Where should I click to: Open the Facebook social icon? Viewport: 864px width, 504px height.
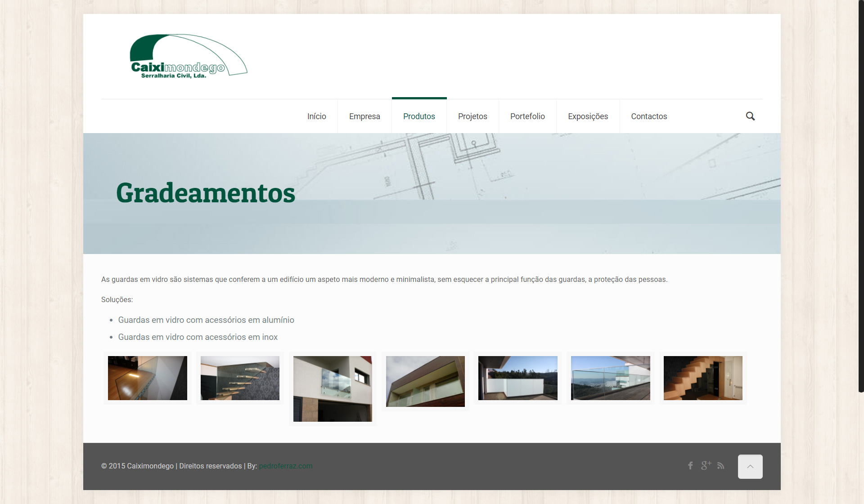690,466
